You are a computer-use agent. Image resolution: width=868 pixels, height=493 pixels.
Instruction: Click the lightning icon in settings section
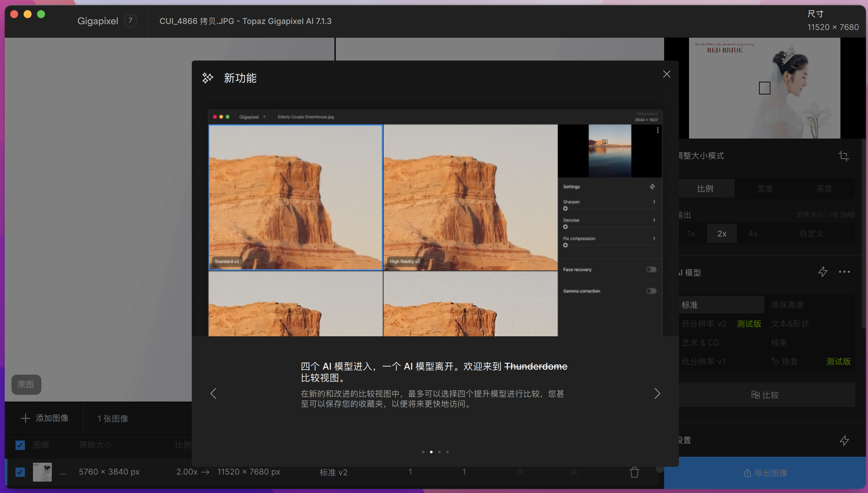[x=844, y=441]
